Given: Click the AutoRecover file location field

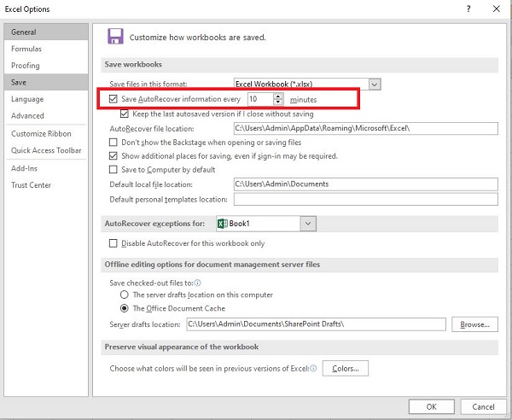Looking at the screenshot, I should (x=366, y=128).
